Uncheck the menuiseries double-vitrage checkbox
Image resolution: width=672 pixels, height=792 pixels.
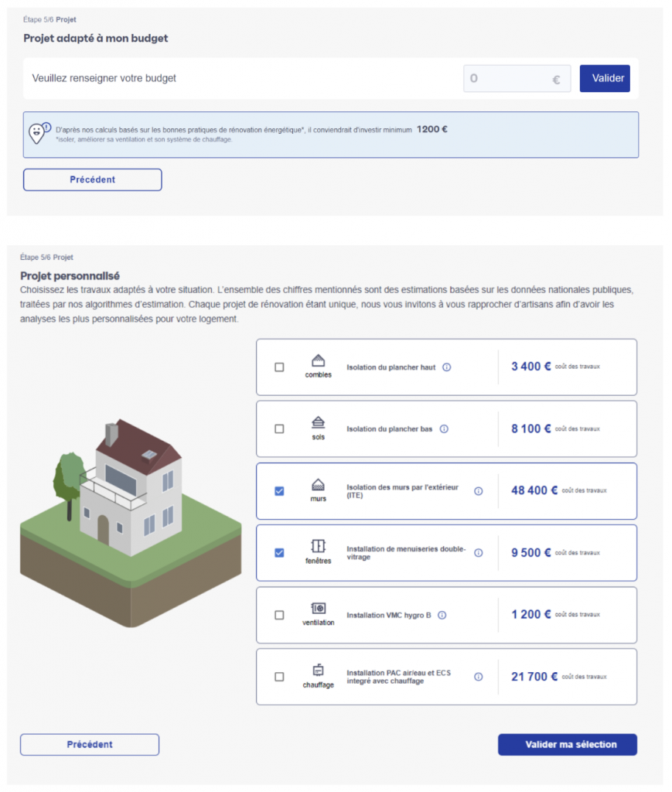pyautogui.click(x=279, y=553)
